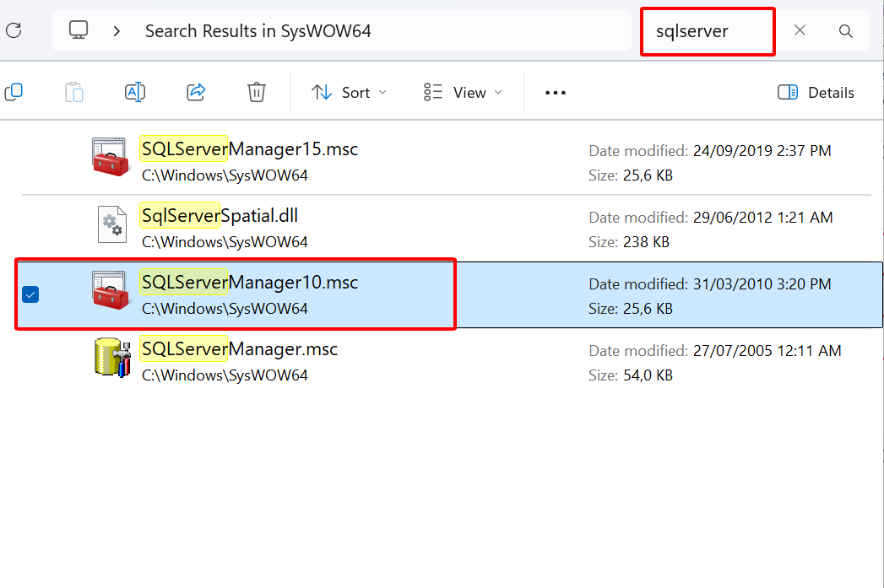The image size is (884, 588).
Task: Click the Copy icon in toolbar
Action: pos(14,92)
